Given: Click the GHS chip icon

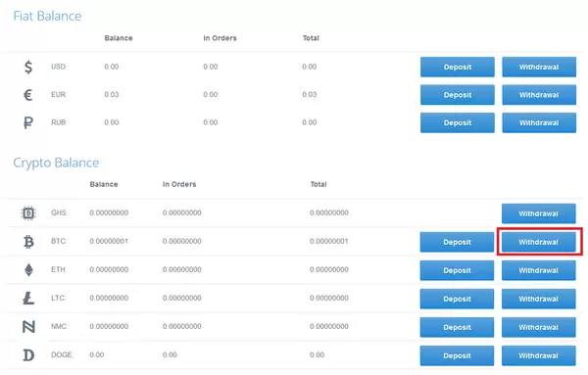Looking at the screenshot, I should click(28, 213).
